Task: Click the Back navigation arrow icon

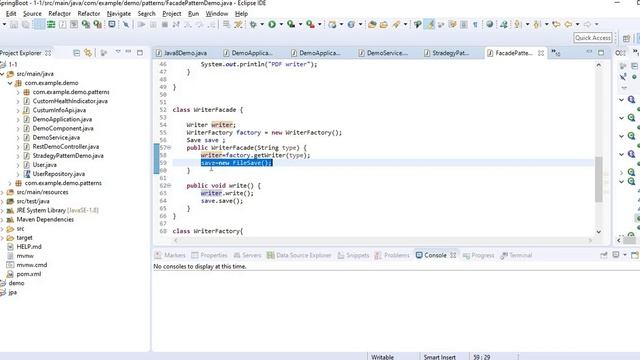Action: pyautogui.click(x=568, y=24)
